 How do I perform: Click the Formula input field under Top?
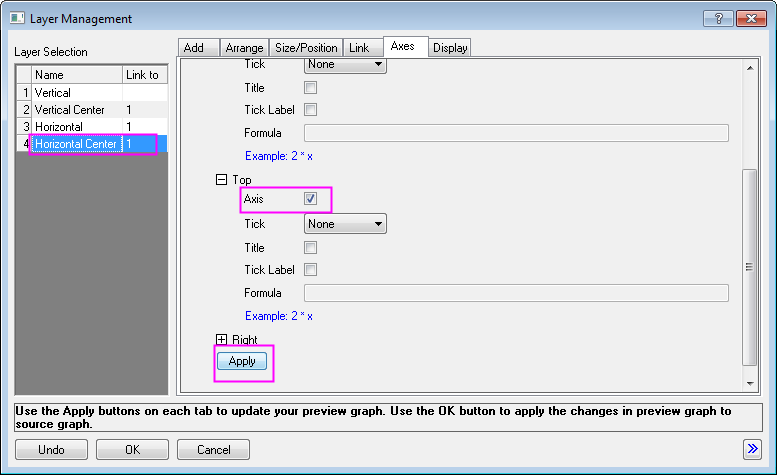tap(515, 293)
